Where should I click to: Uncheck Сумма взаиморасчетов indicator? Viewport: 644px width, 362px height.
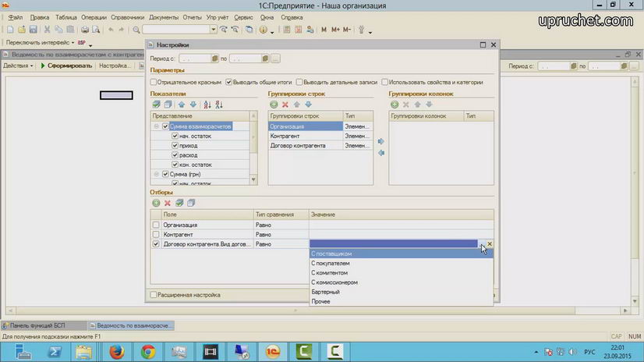click(165, 126)
